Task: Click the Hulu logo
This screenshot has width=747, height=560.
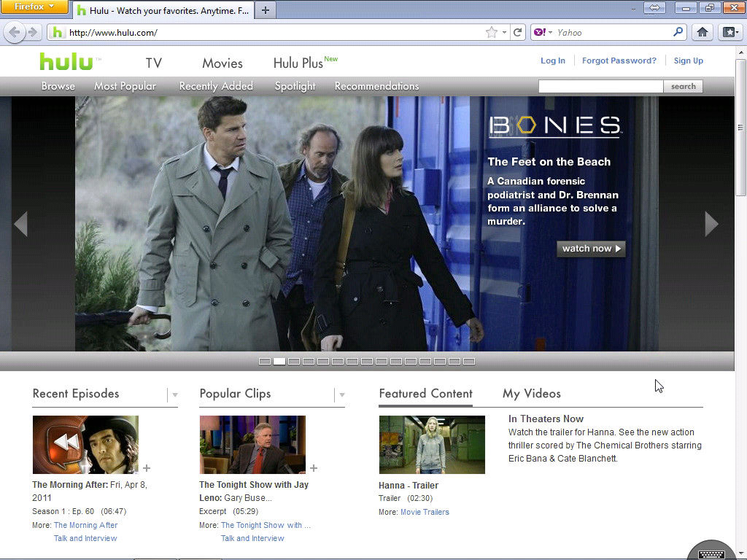Action: pyautogui.click(x=66, y=62)
